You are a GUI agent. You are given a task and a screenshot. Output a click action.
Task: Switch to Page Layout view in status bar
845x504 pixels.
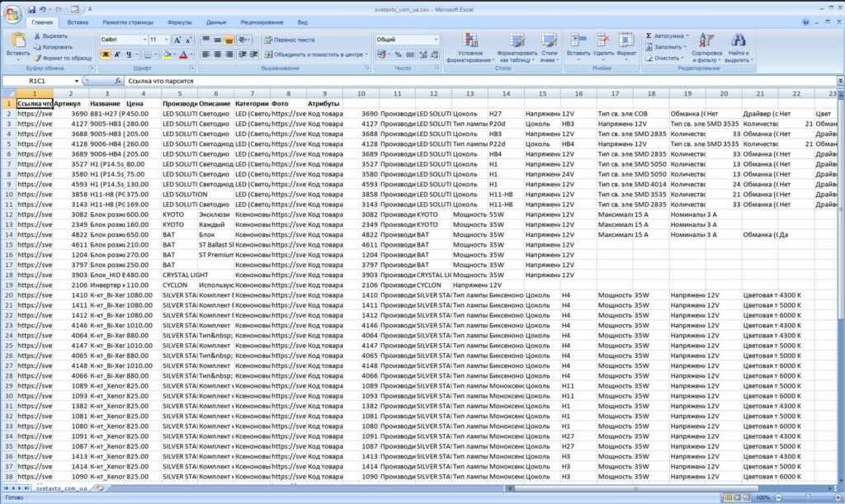click(738, 497)
